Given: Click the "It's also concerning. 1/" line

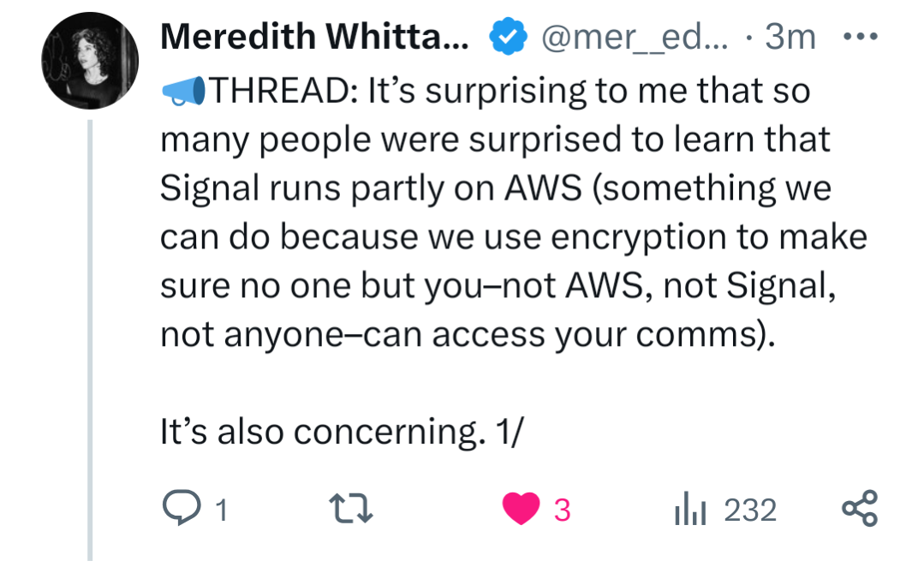Looking at the screenshot, I should (x=341, y=433).
